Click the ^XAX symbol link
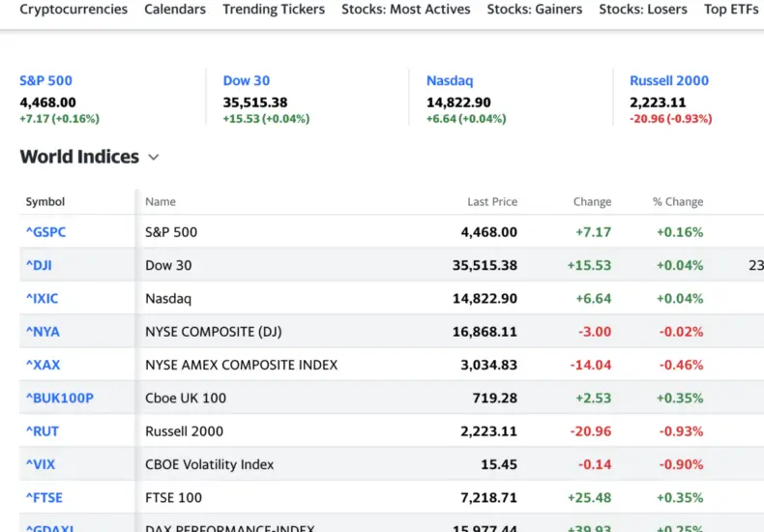The width and height of the screenshot is (764, 532). 43,365
